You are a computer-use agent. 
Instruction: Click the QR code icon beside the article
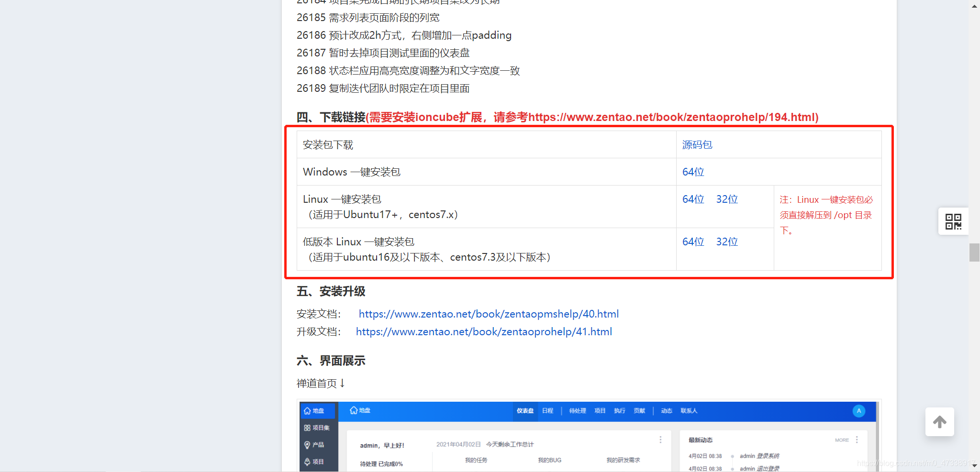pyautogui.click(x=953, y=221)
